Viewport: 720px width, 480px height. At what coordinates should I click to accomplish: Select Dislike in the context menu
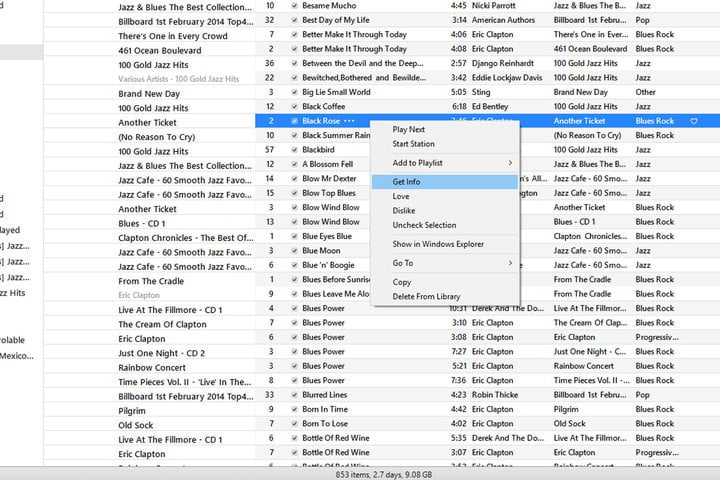tap(404, 211)
